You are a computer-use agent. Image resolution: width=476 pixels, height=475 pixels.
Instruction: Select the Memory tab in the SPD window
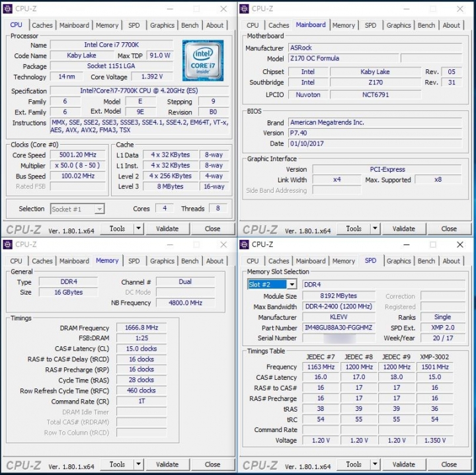343,261
